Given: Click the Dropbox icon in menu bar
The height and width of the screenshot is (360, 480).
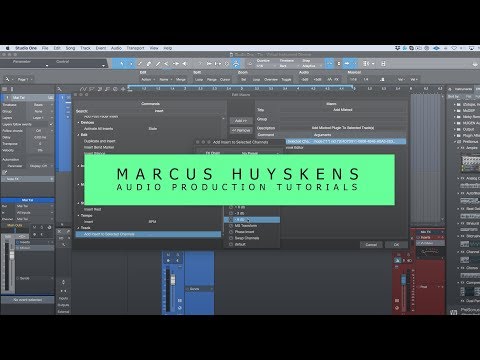Looking at the screenshot, I should [397, 48].
